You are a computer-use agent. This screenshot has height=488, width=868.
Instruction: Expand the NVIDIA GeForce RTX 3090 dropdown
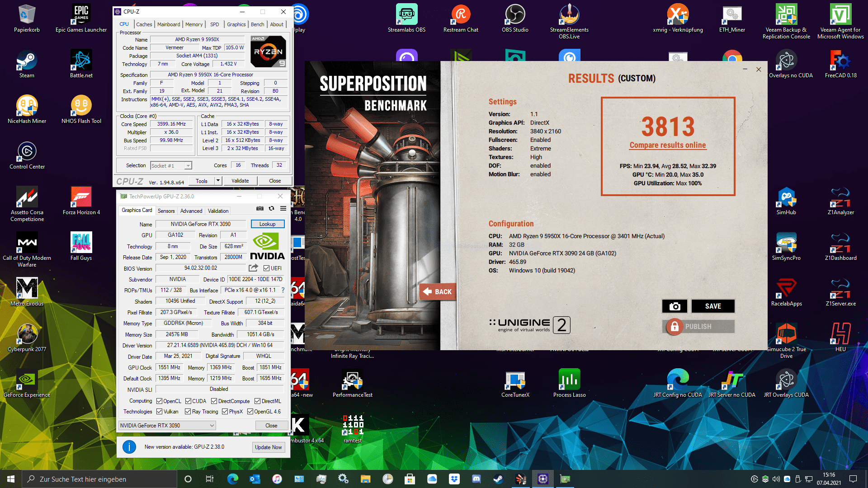point(212,426)
